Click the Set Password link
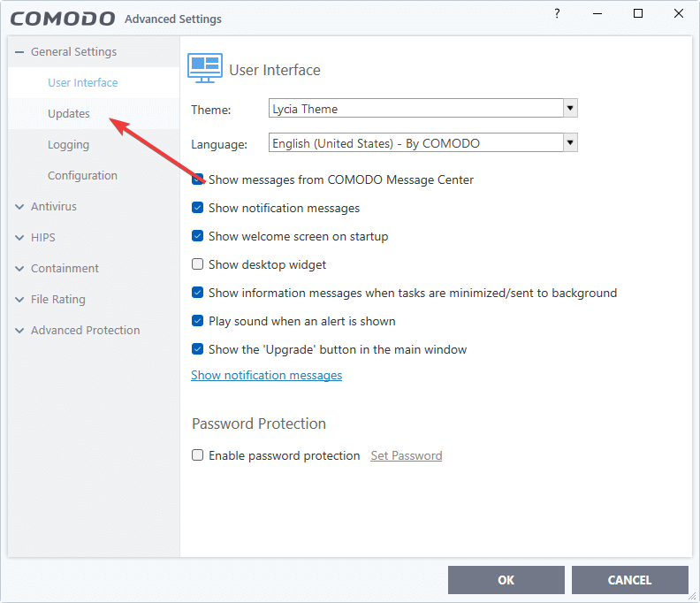The image size is (700, 603). [x=407, y=455]
